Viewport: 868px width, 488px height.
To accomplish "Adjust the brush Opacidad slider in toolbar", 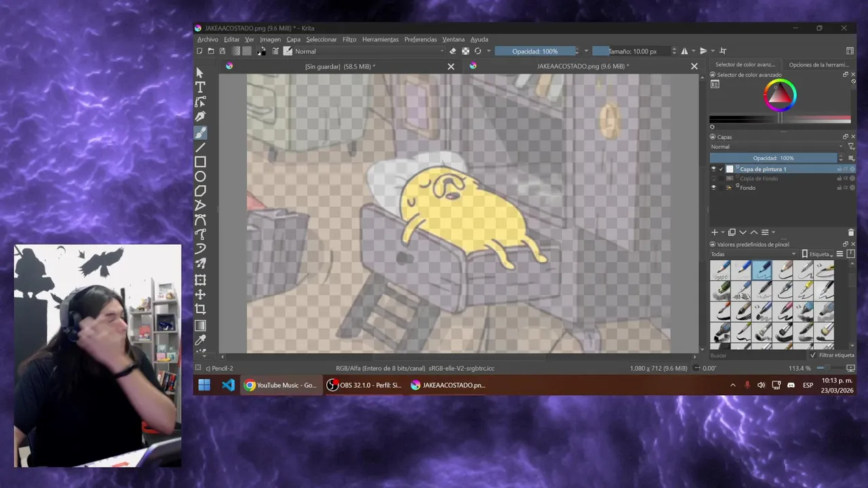I will tap(535, 51).
